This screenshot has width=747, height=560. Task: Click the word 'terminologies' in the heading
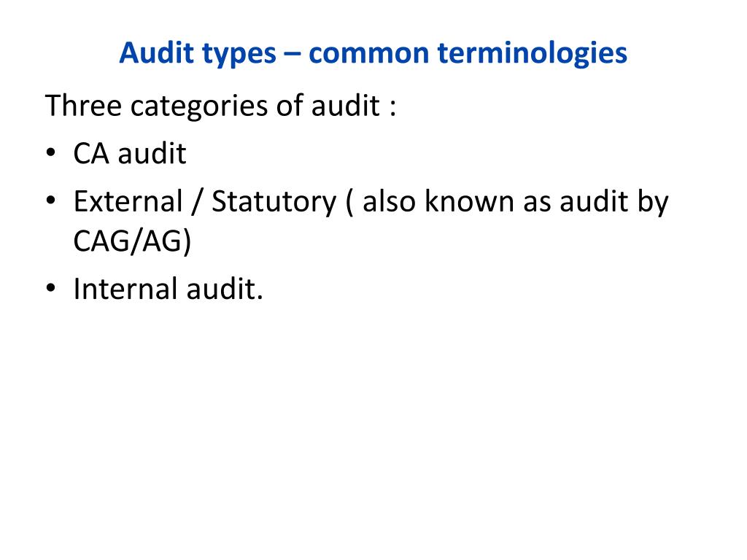[x=532, y=54]
